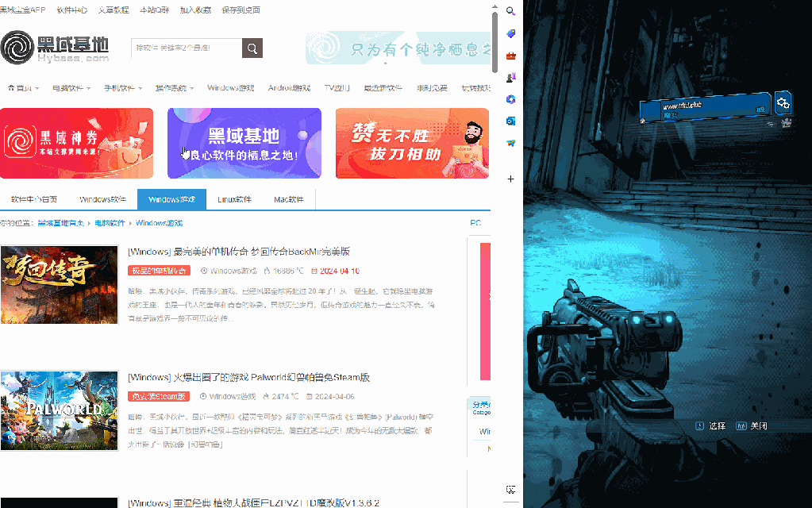The image size is (812, 508).
Task: Click the purple 黑域基地 banner
Action: click(x=244, y=144)
